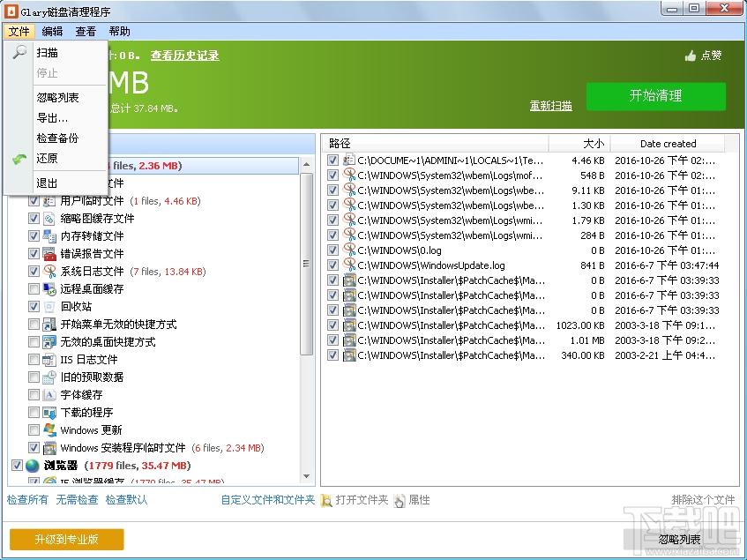Click the Glary app icon in title bar
The height and width of the screenshot is (560, 747).
click(11, 11)
